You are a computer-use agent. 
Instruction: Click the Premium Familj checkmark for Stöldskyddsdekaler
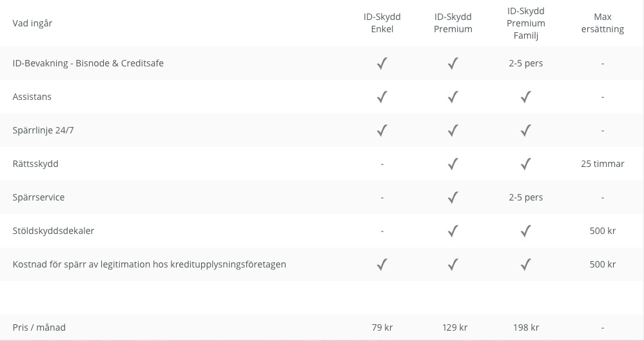(x=525, y=231)
